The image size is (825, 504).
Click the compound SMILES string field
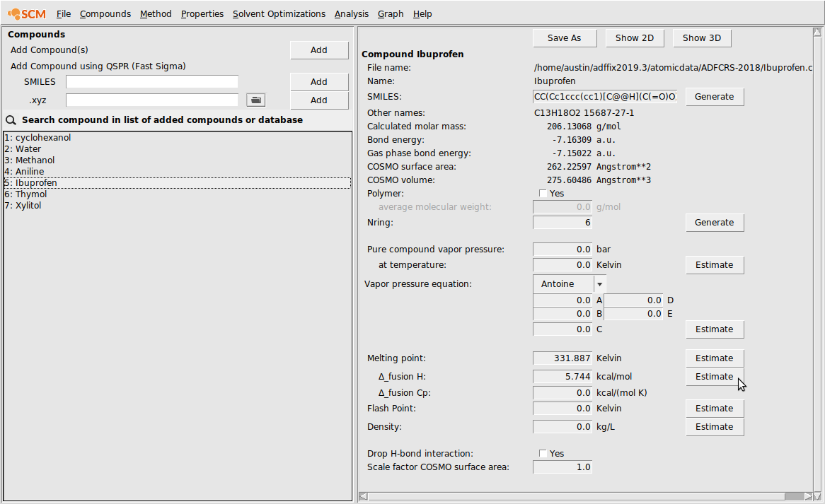tap(605, 97)
